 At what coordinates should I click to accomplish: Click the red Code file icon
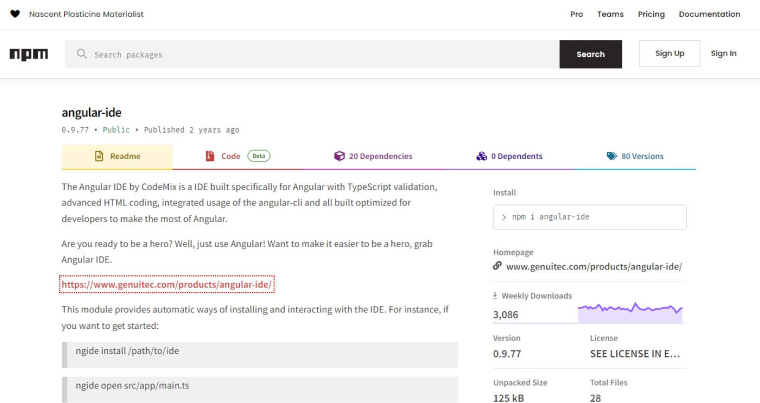click(210, 156)
